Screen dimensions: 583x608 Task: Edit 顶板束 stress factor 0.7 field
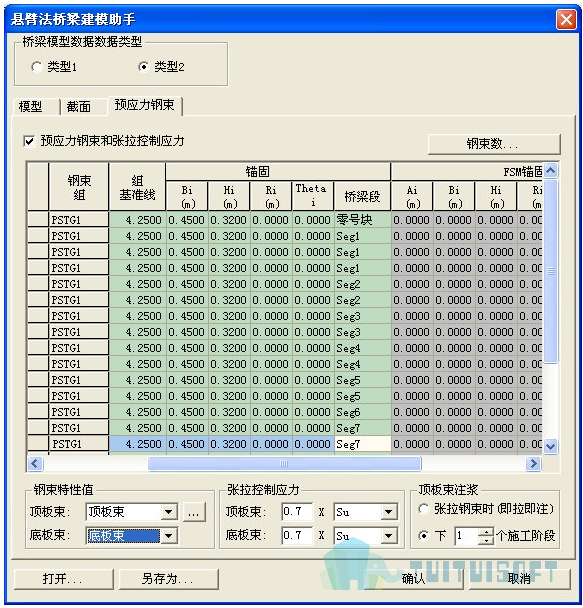click(297, 512)
